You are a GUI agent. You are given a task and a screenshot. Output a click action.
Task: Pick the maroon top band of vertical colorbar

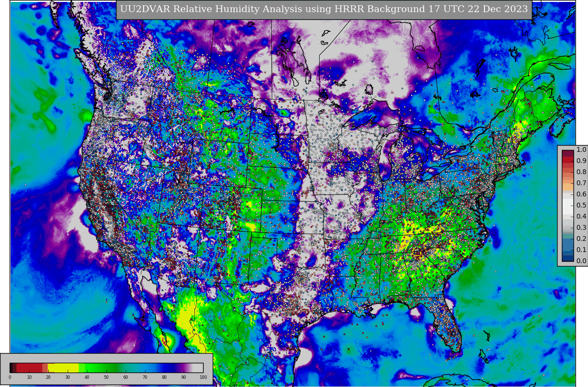(568, 153)
